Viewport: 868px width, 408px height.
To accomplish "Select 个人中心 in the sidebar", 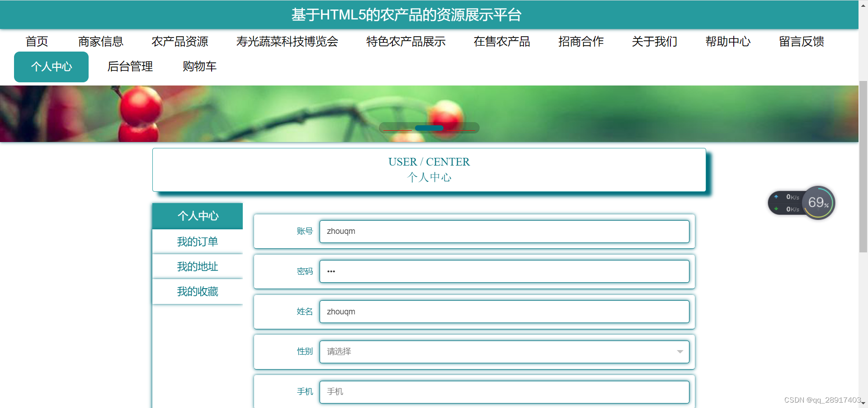I will click(198, 216).
